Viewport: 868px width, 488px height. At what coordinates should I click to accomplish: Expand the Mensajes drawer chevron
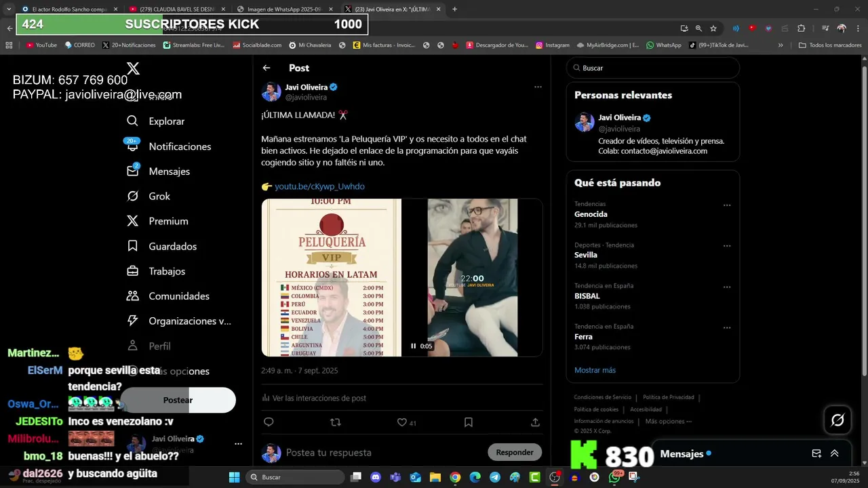[x=834, y=453]
